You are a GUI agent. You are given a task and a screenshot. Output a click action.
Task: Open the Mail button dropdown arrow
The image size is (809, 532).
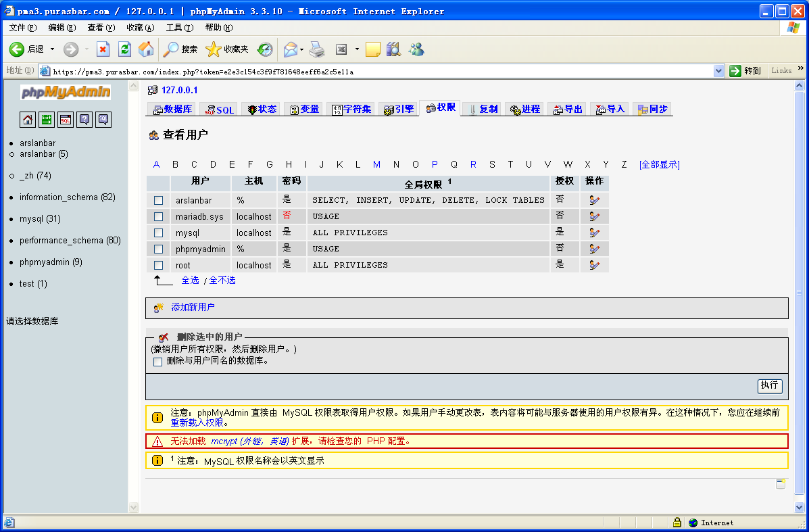click(302, 49)
